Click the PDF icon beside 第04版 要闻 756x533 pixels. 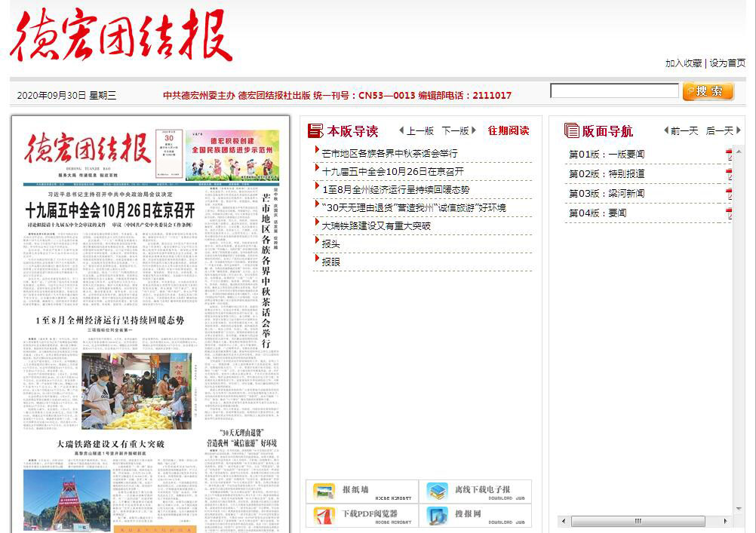[729, 214]
